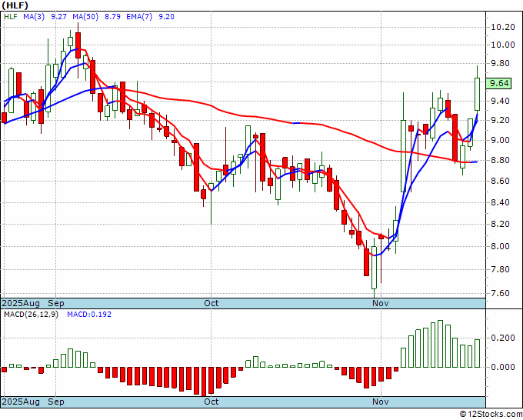Click the MACD(26,12,9) indicator label
523x420 pixels.
(x=31, y=315)
